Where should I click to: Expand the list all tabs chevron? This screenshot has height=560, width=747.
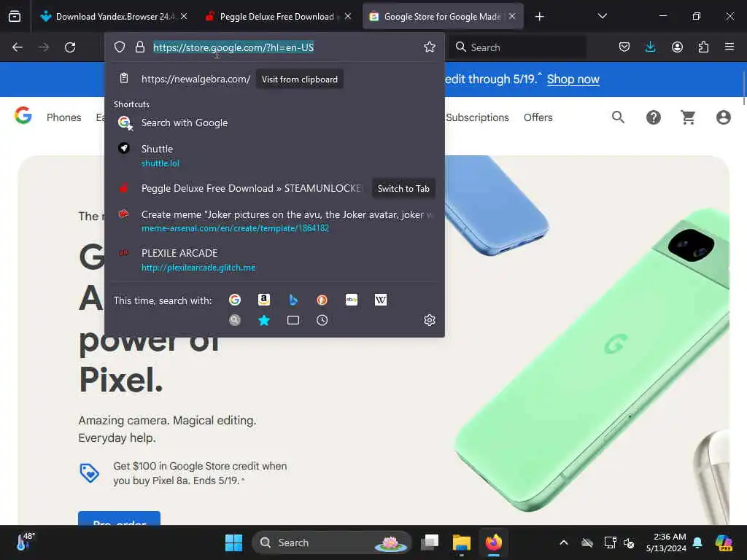click(602, 16)
